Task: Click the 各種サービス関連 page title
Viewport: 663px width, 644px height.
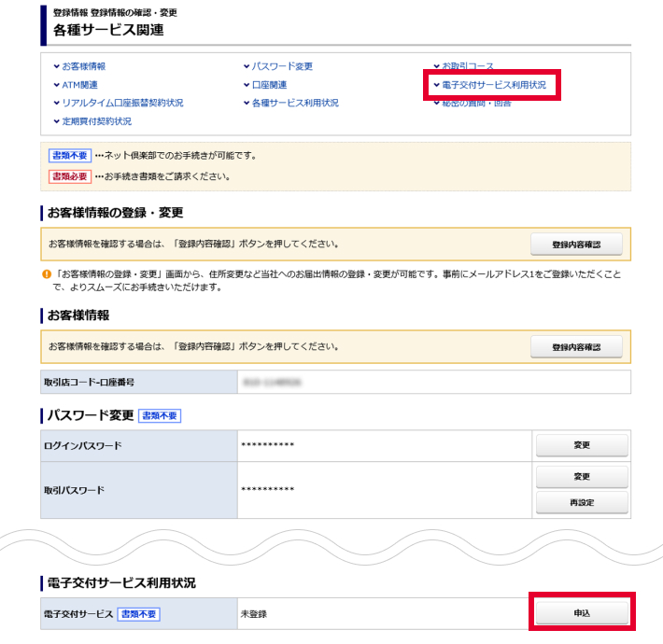Action: tap(108, 30)
